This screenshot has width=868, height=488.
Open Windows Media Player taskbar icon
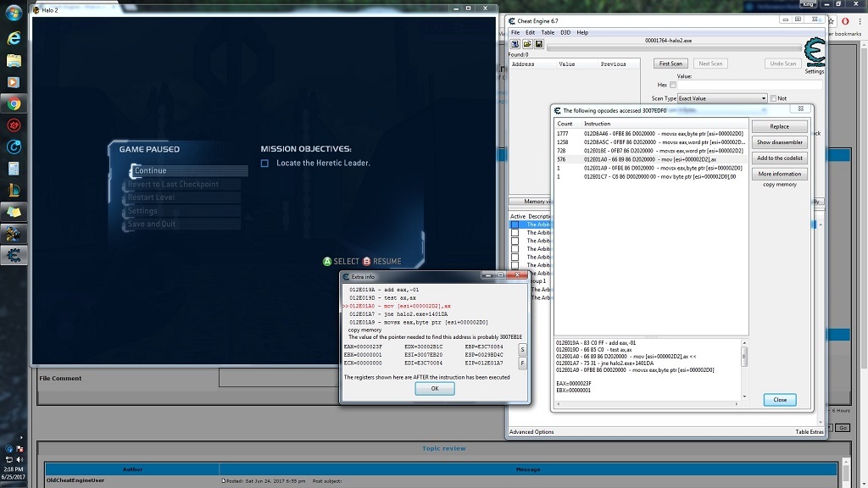[14, 82]
